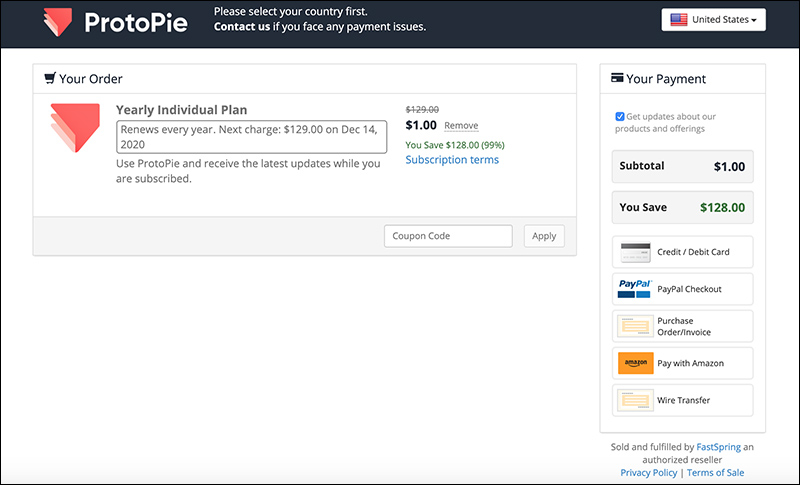This screenshot has width=800, height=485.
Task: Open the FastSpring link
Action: pyautogui.click(x=718, y=447)
